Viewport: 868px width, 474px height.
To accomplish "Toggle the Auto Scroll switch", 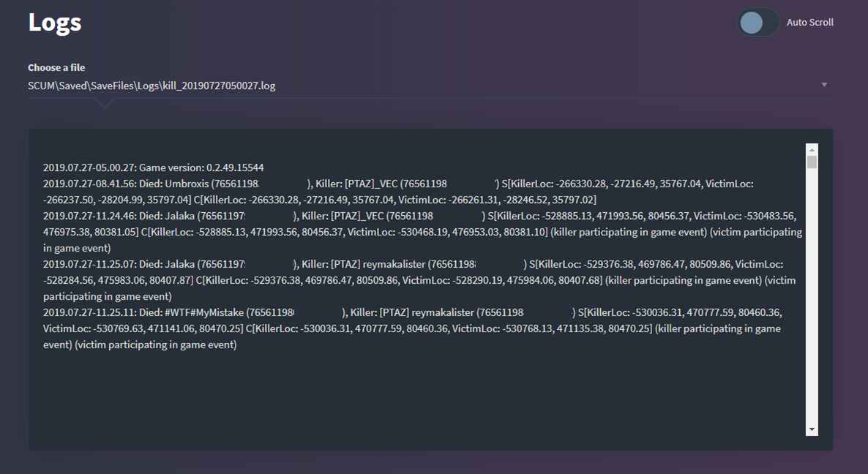I will (757, 23).
